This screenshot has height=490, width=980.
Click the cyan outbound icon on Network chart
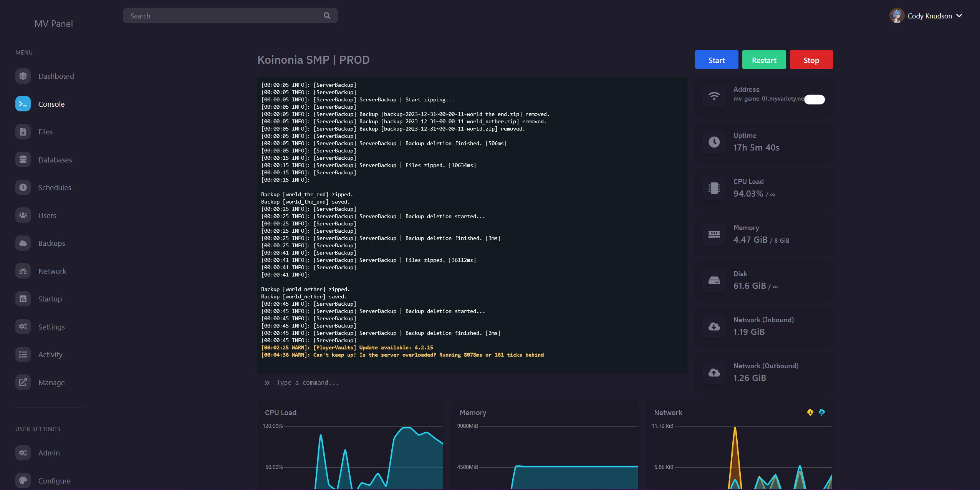click(822, 412)
